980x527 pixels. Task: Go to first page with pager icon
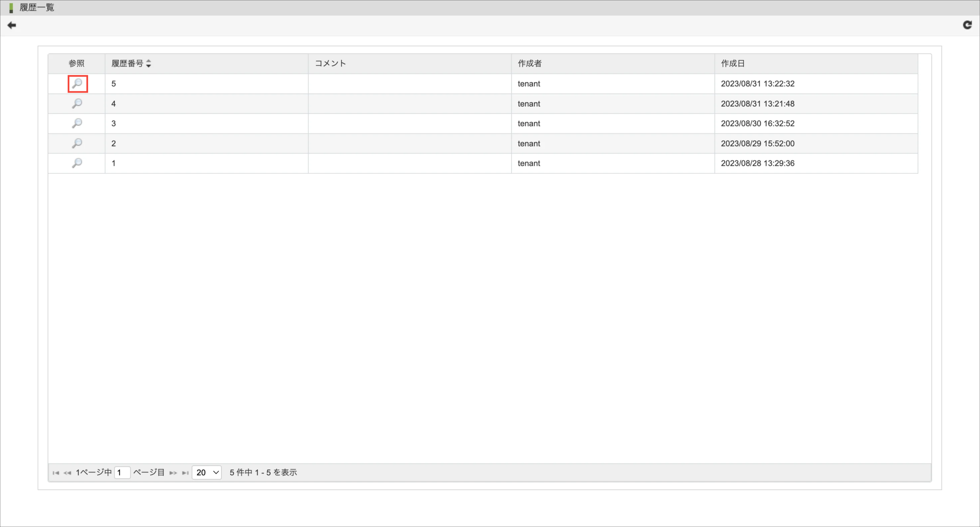56,472
